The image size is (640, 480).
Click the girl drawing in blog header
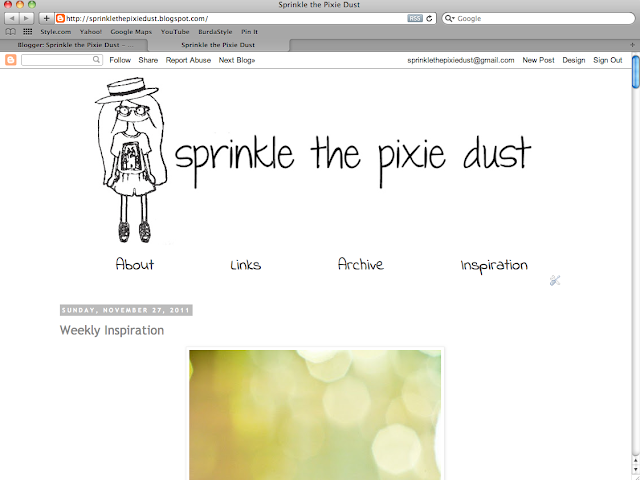131,160
